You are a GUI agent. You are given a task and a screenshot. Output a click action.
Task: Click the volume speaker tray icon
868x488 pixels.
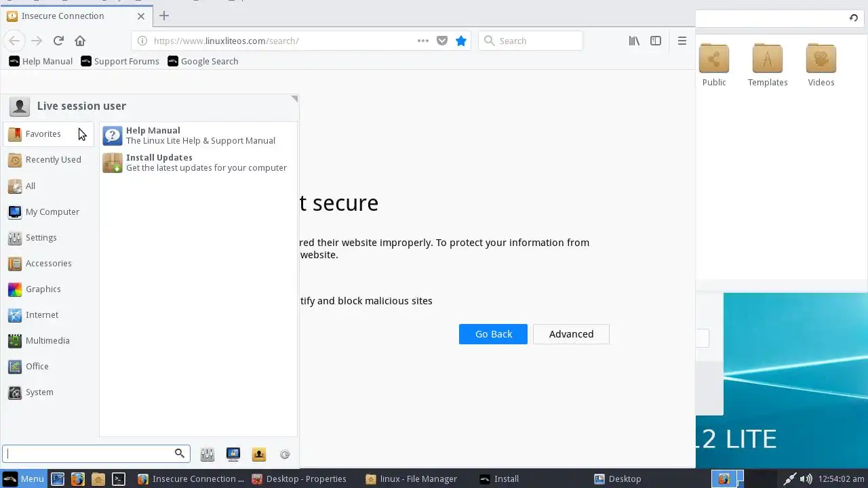(x=806, y=479)
